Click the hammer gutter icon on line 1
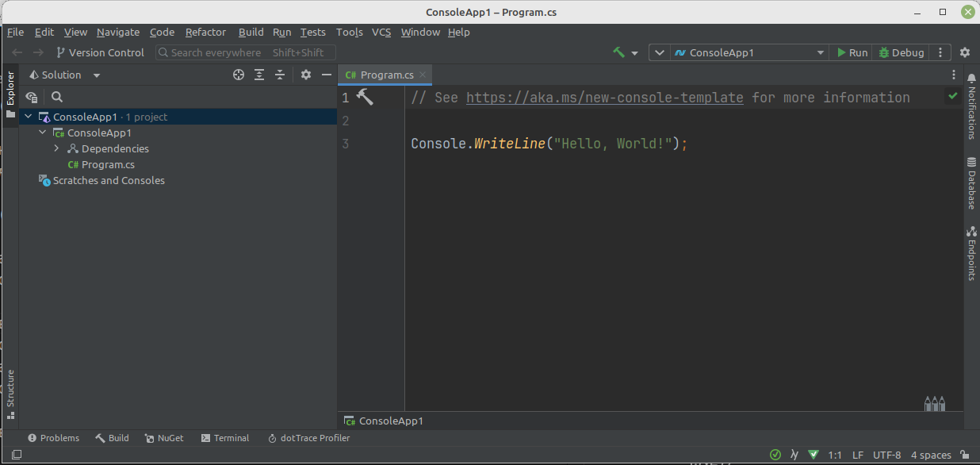This screenshot has width=980, height=465. (x=365, y=97)
